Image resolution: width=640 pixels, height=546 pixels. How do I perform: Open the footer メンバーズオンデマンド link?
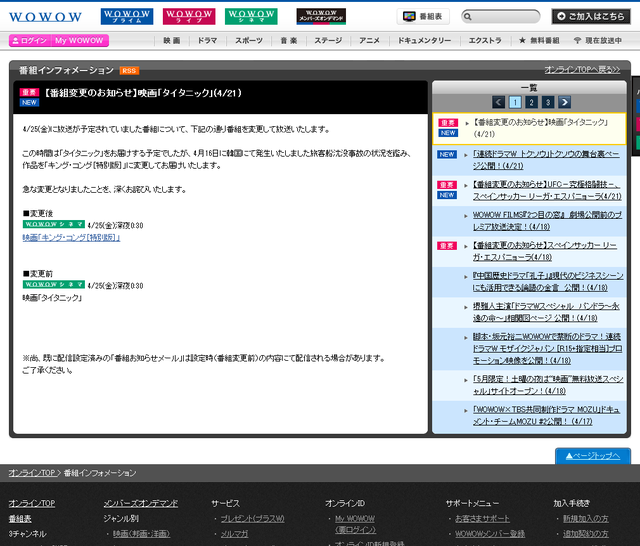coord(141,504)
